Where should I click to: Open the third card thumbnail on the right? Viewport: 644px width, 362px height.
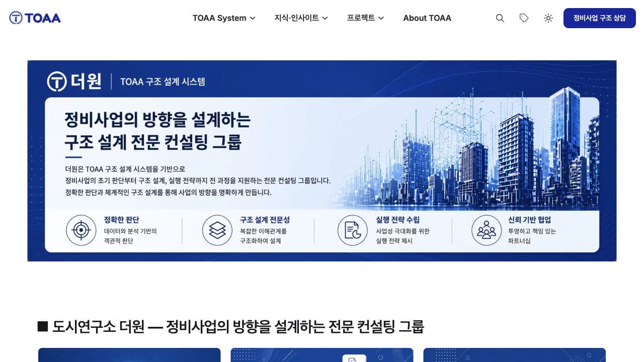pyautogui.click(x=515, y=355)
